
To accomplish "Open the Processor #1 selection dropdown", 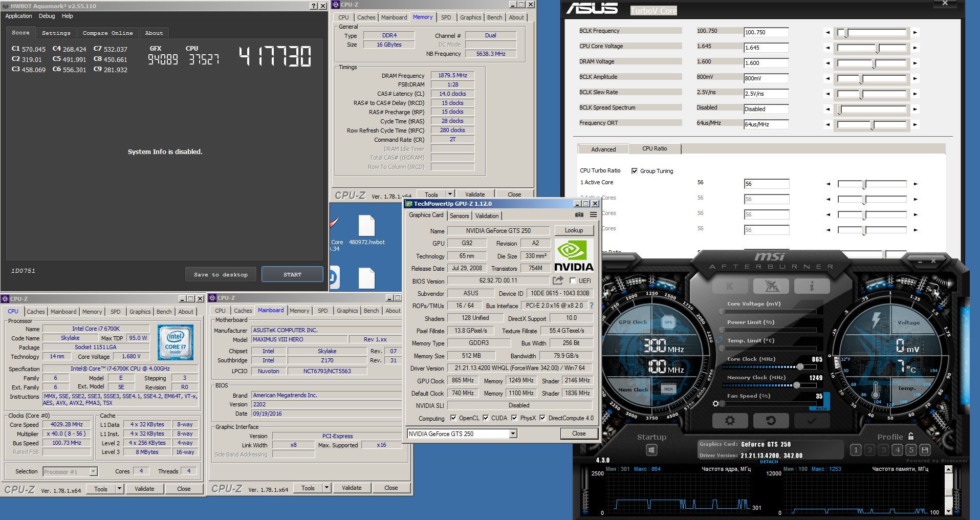I will pyautogui.click(x=70, y=471).
